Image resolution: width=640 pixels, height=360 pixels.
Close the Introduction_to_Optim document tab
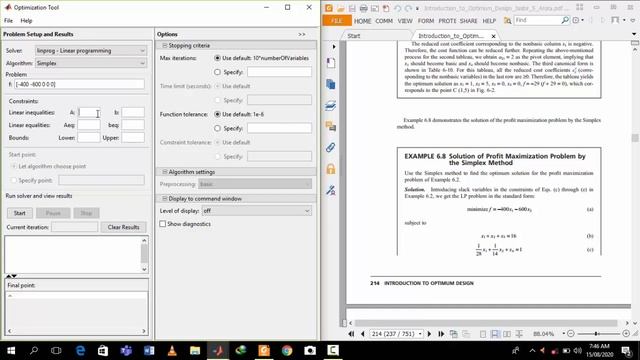[x=493, y=36]
